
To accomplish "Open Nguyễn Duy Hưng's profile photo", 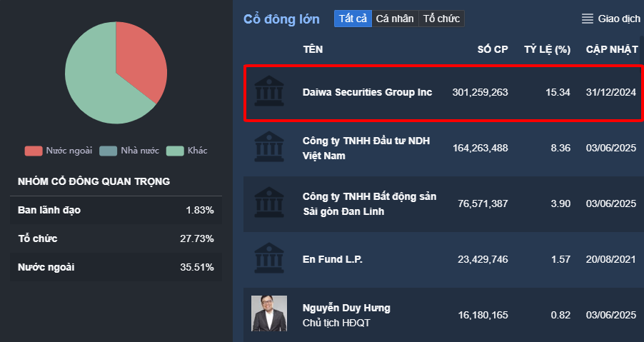I will point(269,313).
